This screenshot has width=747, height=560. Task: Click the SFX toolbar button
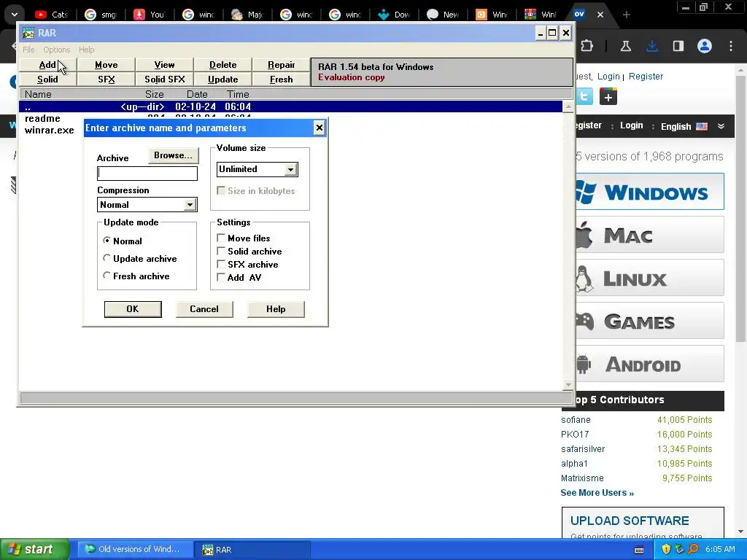(107, 79)
